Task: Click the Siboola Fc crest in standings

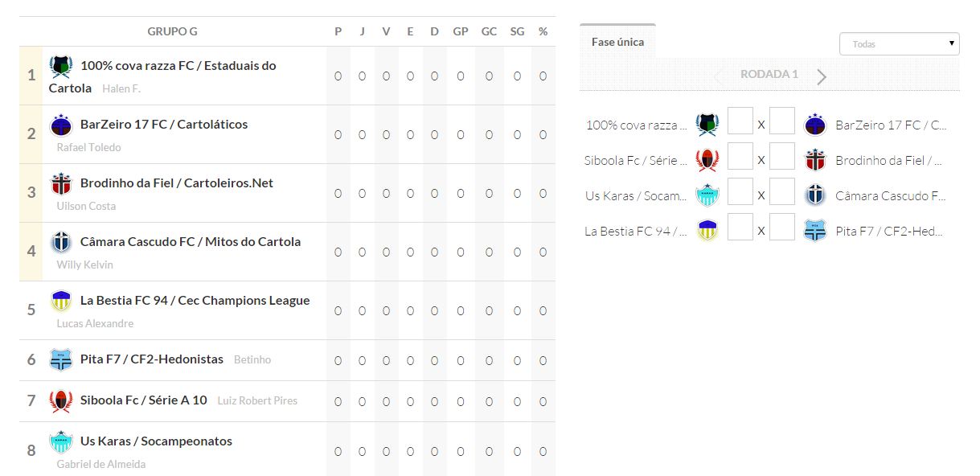Action: coord(61,400)
